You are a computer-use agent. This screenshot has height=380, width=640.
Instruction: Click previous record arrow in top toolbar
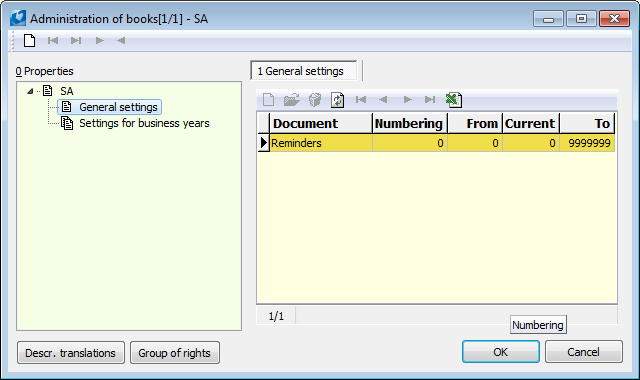click(x=121, y=40)
